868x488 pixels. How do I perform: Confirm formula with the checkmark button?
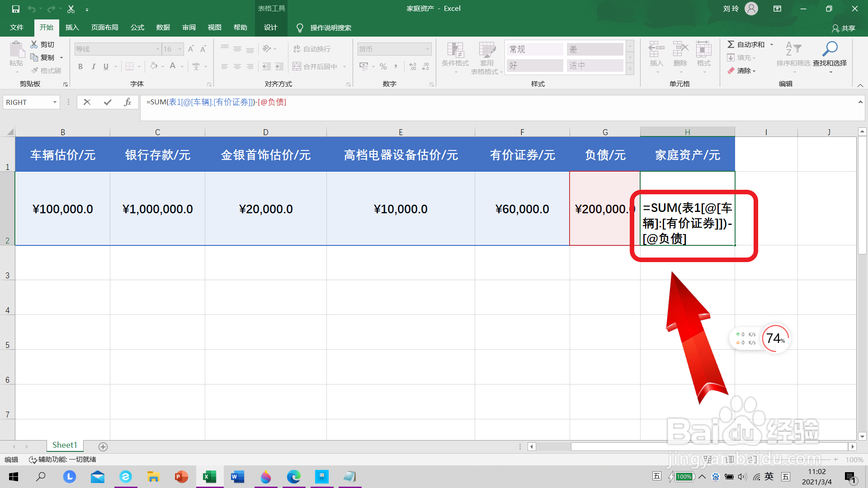[x=108, y=103]
